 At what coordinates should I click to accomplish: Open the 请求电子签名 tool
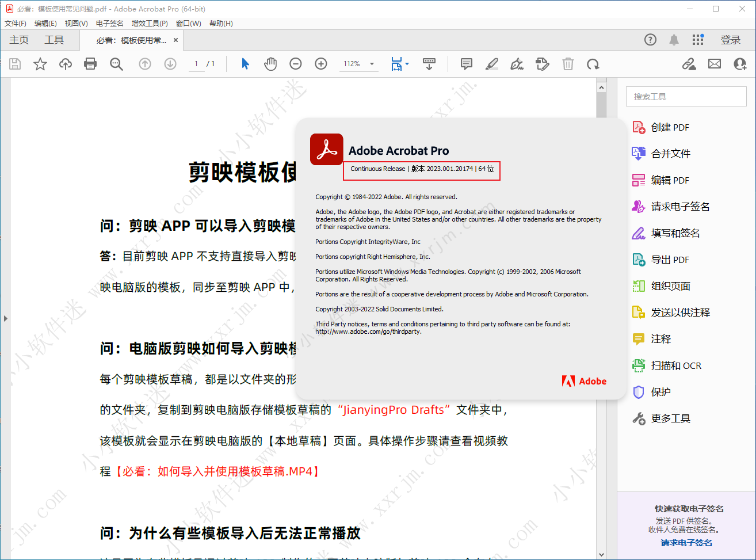pyautogui.click(x=671, y=207)
